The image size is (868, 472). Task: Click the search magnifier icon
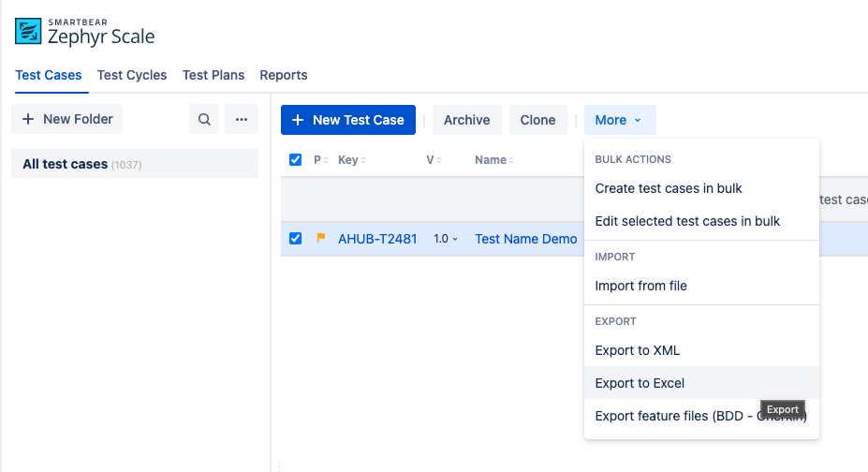point(204,120)
